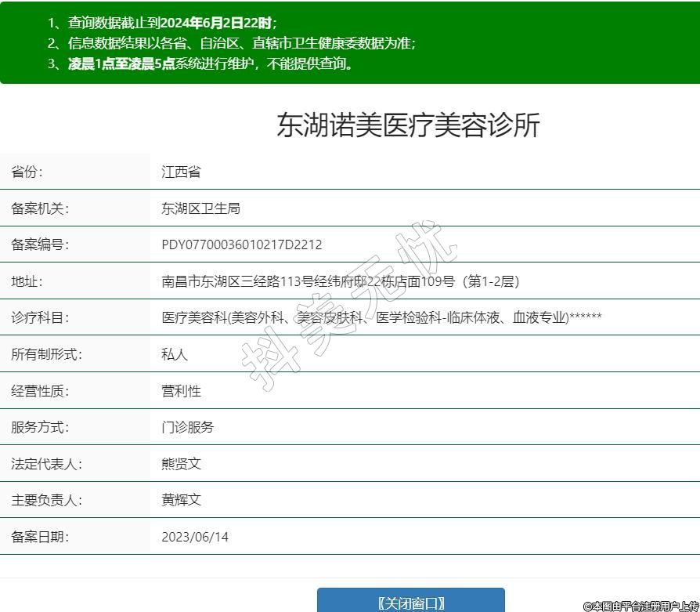Click the 私人 ownership value
Viewport: 700px width, 612px height.
pos(175,354)
